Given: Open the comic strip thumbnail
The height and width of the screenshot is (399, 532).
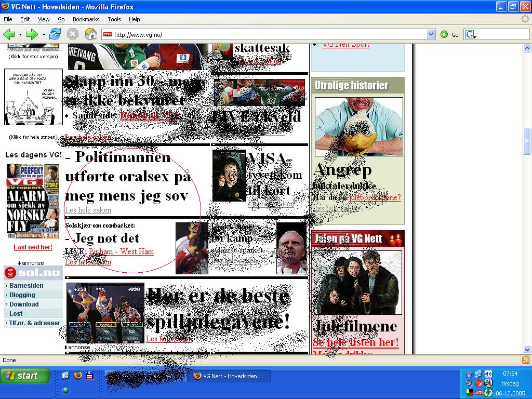Looking at the screenshot, I should pyautogui.click(x=33, y=97).
